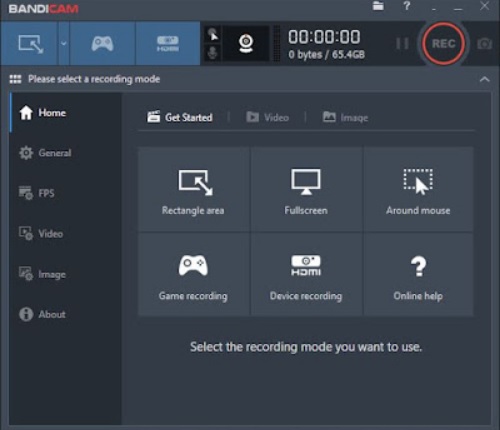Choose Fullscreen recording tile
Image resolution: width=500 pixels, height=430 pixels.
306,189
